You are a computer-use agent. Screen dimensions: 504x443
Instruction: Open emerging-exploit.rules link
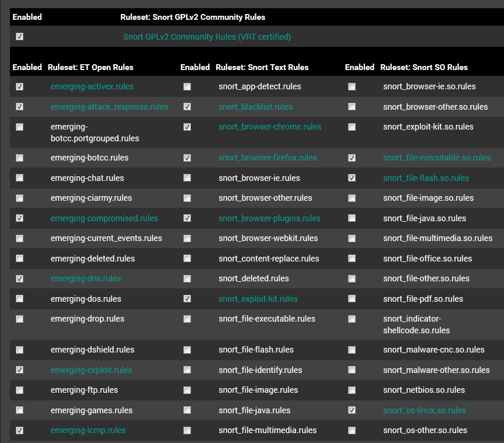[91, 370]
